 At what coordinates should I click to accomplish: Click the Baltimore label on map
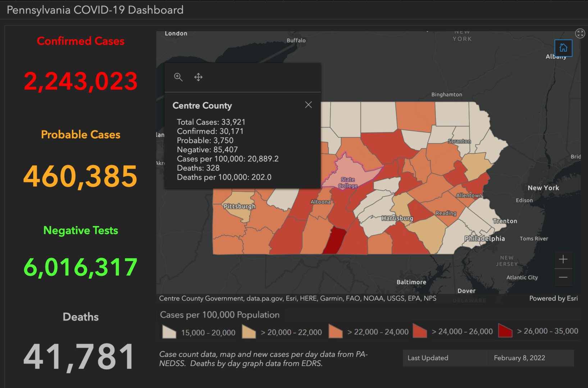pyautogui.click(x=411, y=282)
